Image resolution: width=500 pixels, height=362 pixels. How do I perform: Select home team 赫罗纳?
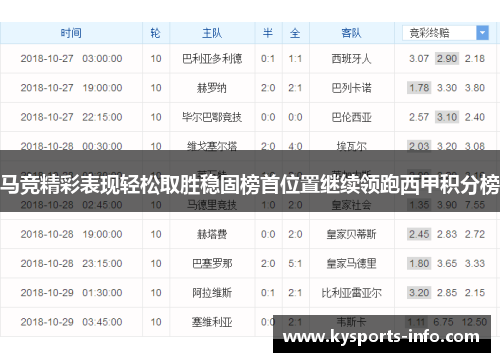pos(212,88)
